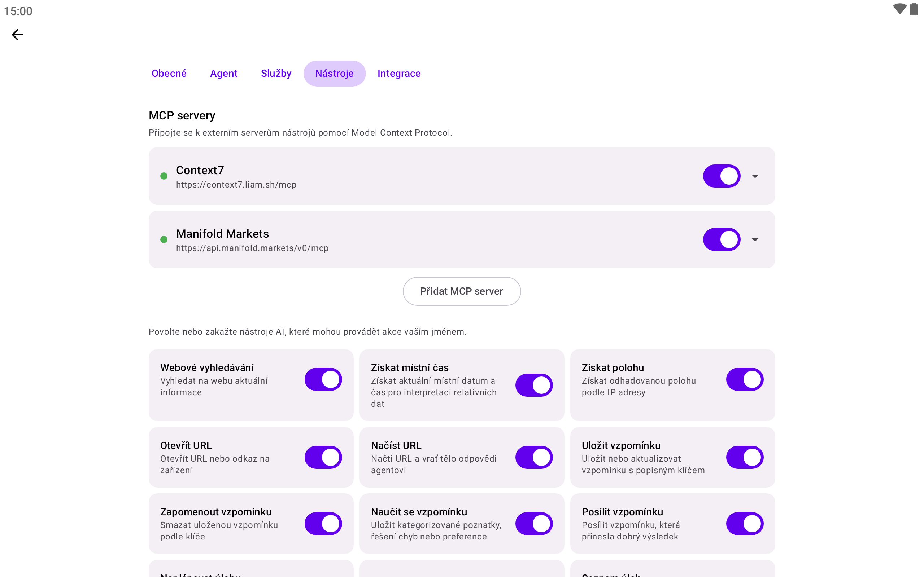This screenshot has height=577, width=924.
Task: Toggle the Otevřít URL tool
Action: (x=323, y=457)
